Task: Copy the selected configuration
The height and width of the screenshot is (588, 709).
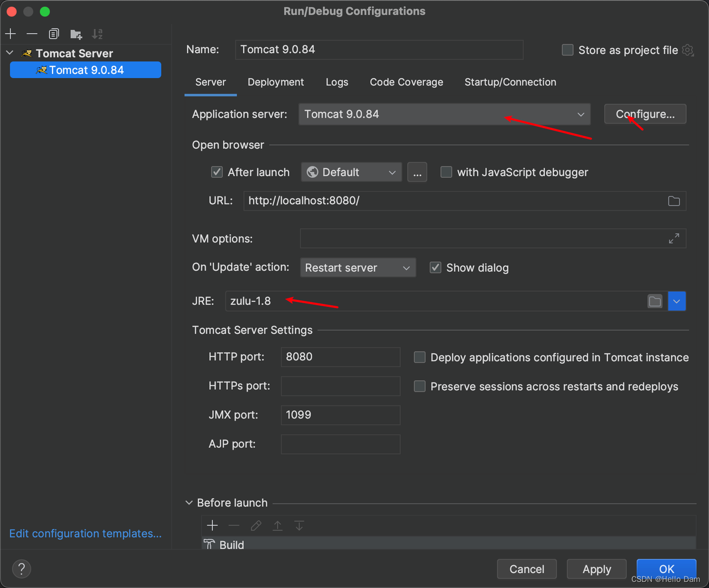Action: pyautogui.click(x=54, y=34)
